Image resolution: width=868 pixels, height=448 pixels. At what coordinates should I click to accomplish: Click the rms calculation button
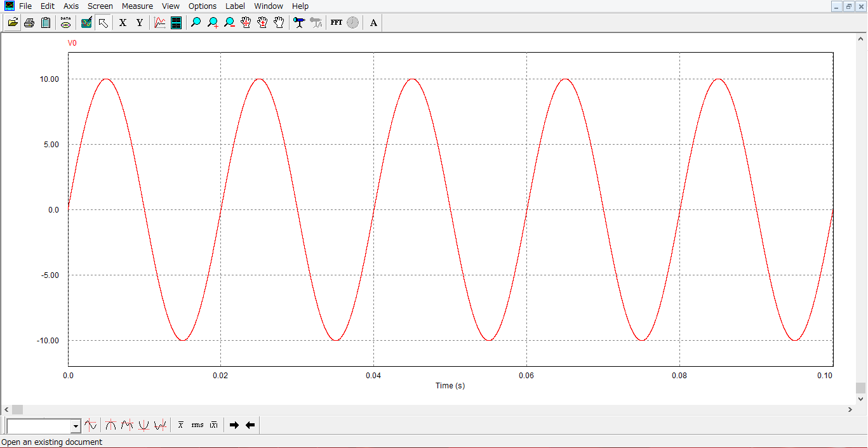pos(197,425)
